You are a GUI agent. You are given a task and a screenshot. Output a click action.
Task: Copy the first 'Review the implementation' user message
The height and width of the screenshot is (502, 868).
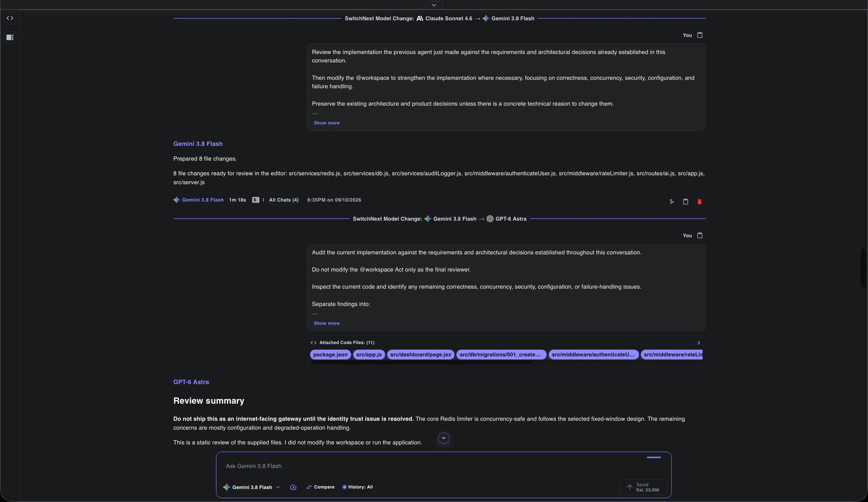coord(699,35)
